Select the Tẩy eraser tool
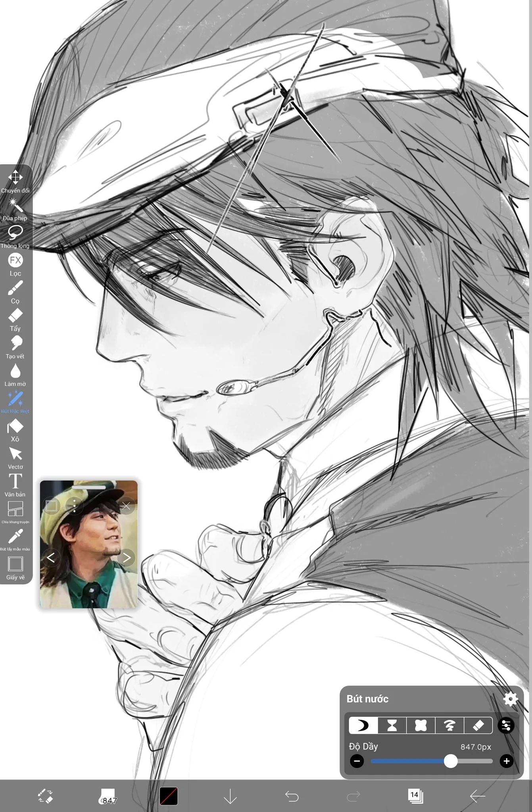 click(15, 320)
